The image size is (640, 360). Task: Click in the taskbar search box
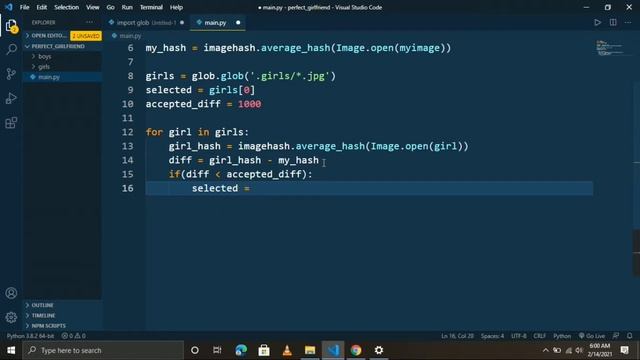pos(103,350)
